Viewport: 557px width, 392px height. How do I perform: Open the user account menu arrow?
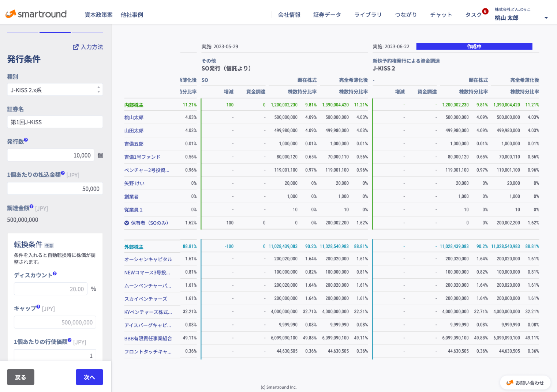click(x=546, y=18)
